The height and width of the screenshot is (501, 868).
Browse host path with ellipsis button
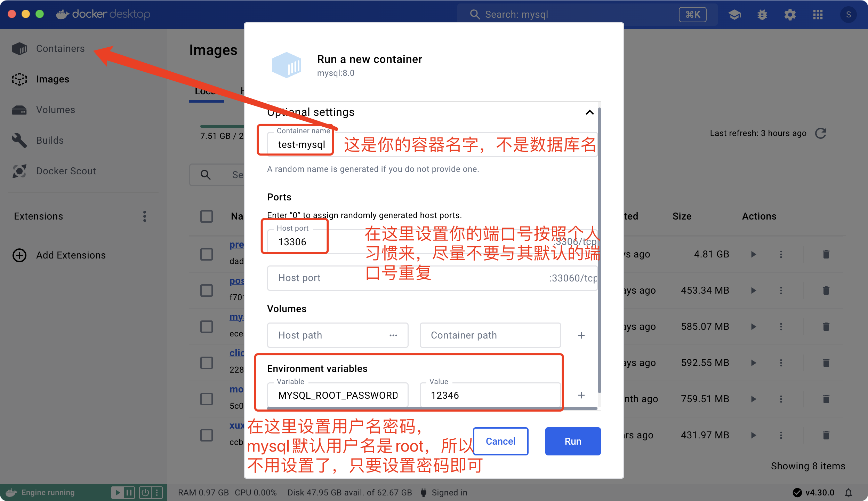(393, 335)
